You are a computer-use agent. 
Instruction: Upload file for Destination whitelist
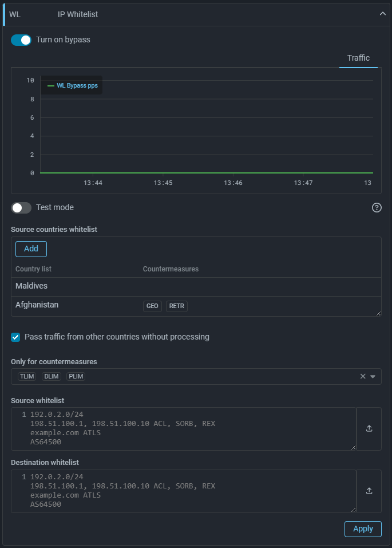(369, 491)
